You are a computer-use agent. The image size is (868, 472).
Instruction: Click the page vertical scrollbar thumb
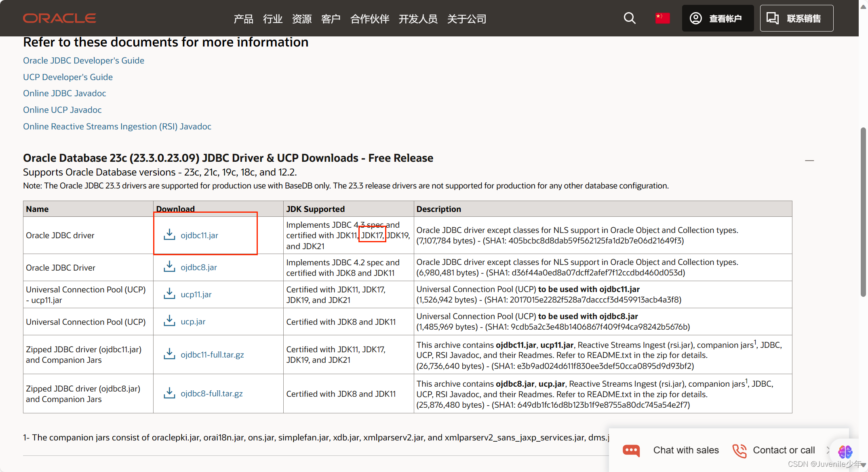(863, 212)
